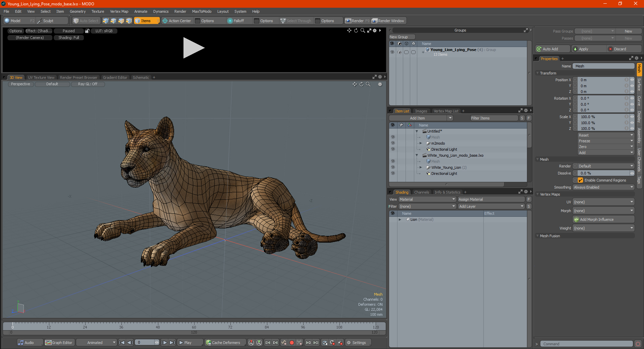The image size is (644, 349).
Task: Click the red record keyframe icon
Action: tap(292, 343)
